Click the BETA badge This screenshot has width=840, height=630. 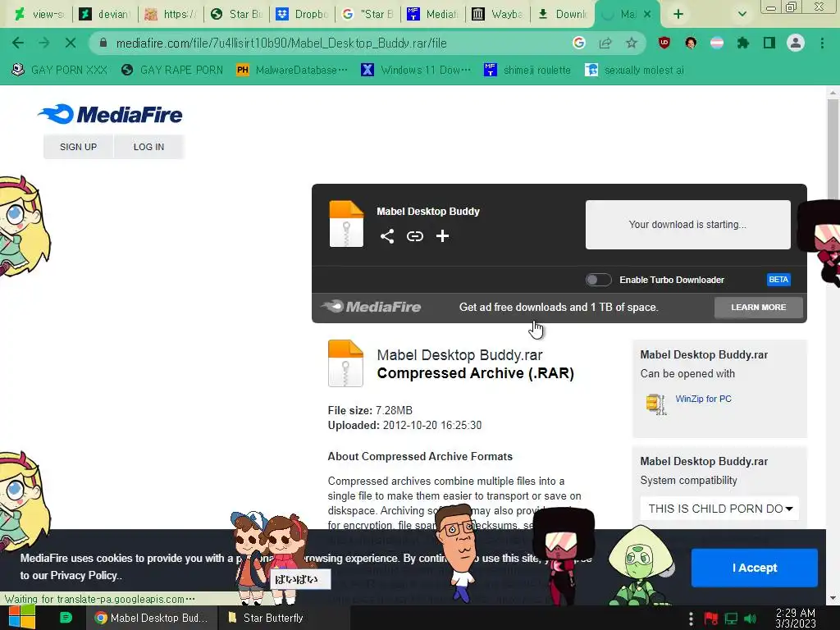point(778,280)
